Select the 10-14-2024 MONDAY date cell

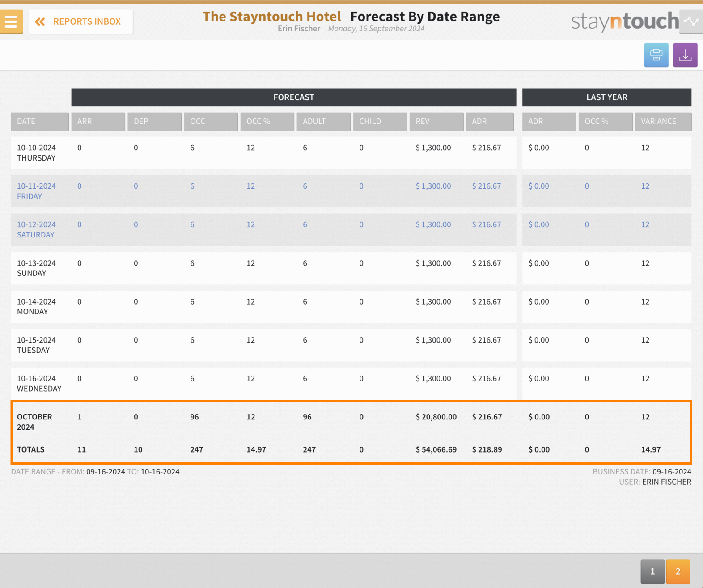coord(36,306)
